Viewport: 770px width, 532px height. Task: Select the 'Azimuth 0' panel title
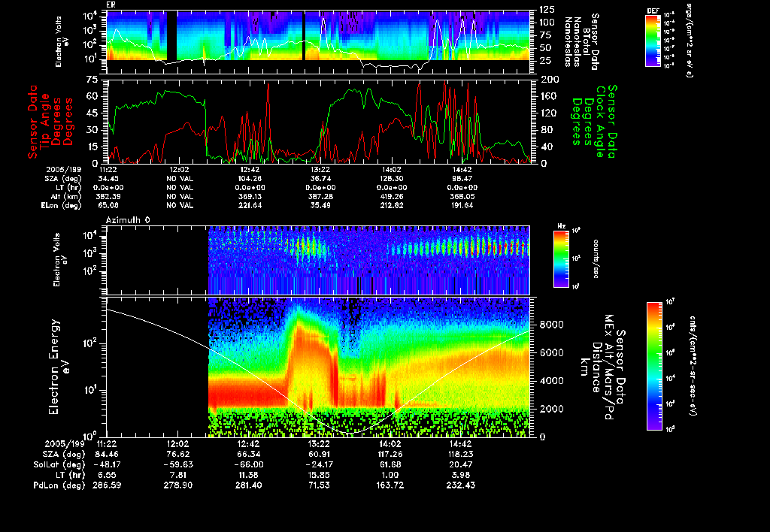point(128,220)
